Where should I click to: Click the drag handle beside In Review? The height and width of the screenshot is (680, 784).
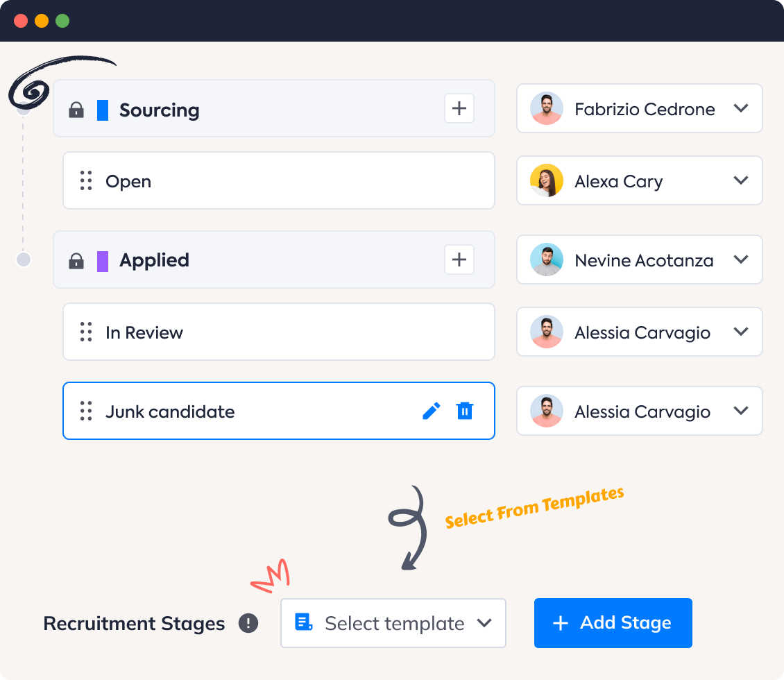86,332
